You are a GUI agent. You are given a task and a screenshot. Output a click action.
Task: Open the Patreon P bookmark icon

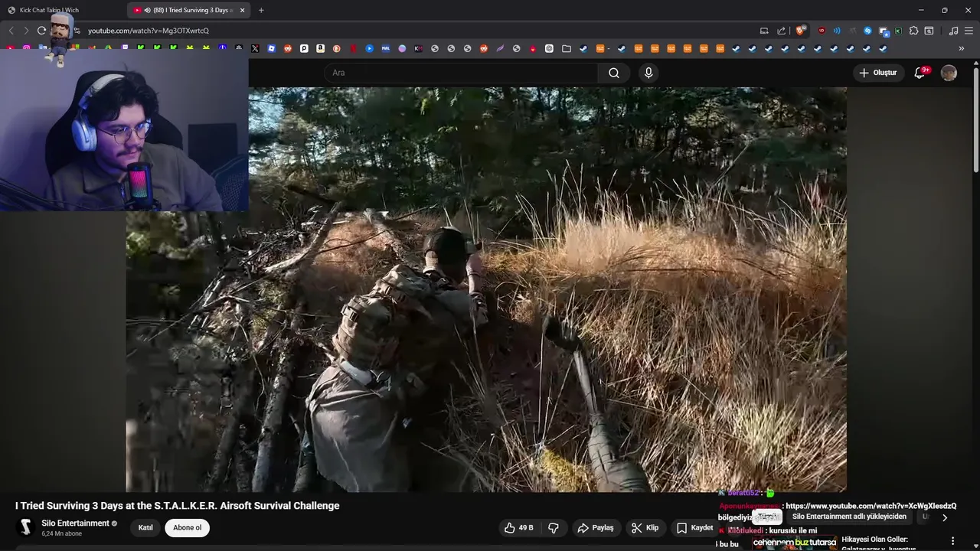304,48
